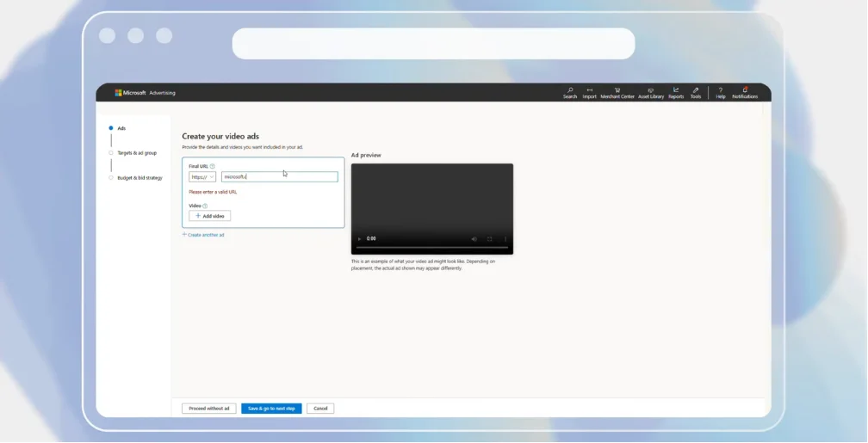Mute the ad preview video
Screen dimensions: 868x443
click(474, 239)
